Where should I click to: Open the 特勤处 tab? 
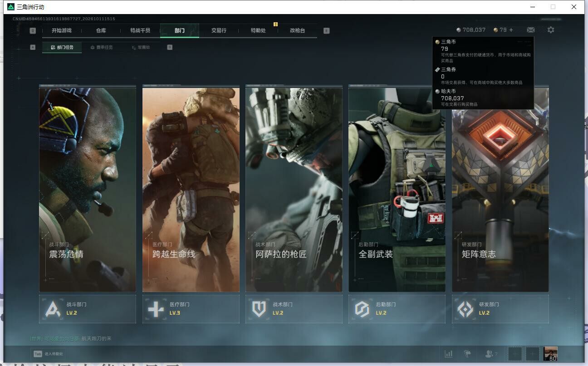258,31
